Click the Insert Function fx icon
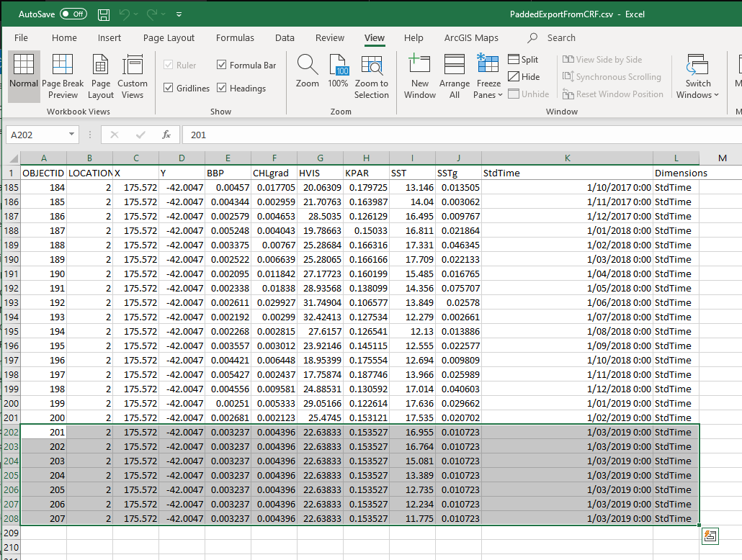The height and width of the screenshot is (560, 742). pyautogui.click(x=166, y=135)
